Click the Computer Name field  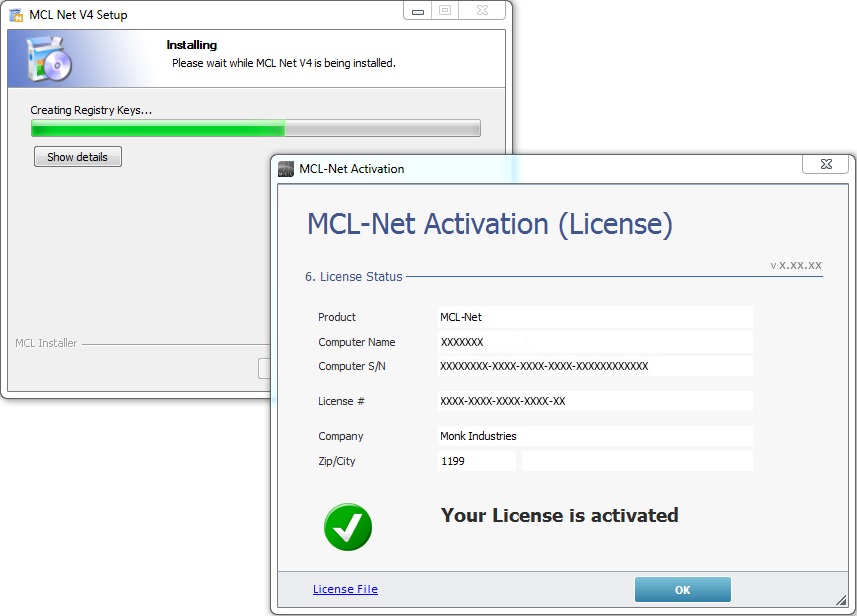coord(595,342)
